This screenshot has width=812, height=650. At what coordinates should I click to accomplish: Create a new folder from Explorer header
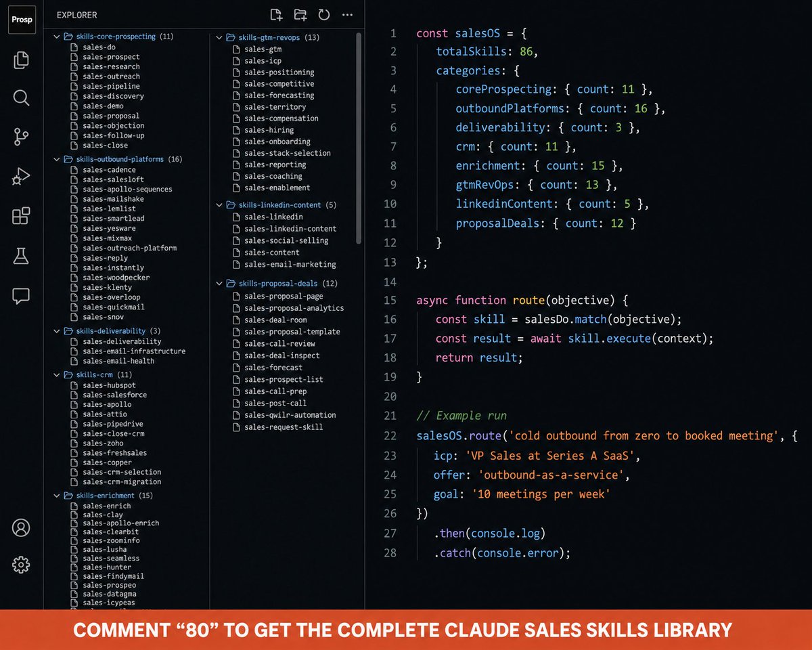click(300, 15)
